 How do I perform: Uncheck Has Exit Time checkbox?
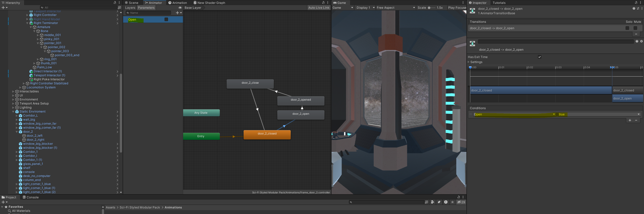540,57
